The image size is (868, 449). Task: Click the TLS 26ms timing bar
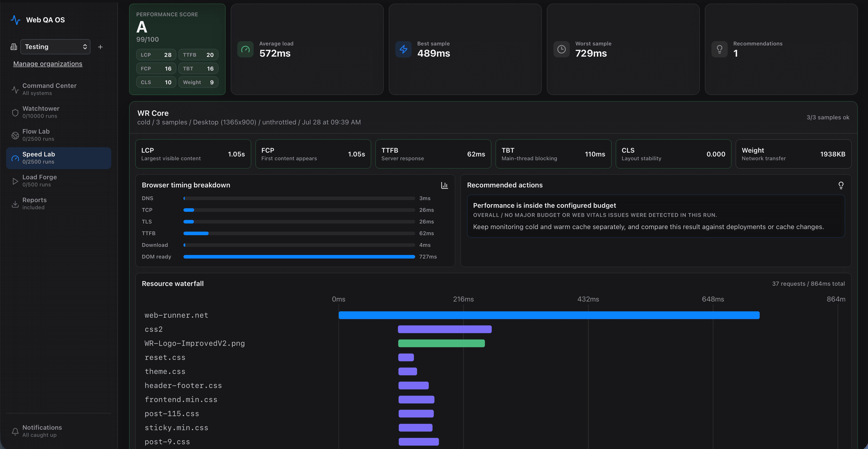click(x=299, y=222)
